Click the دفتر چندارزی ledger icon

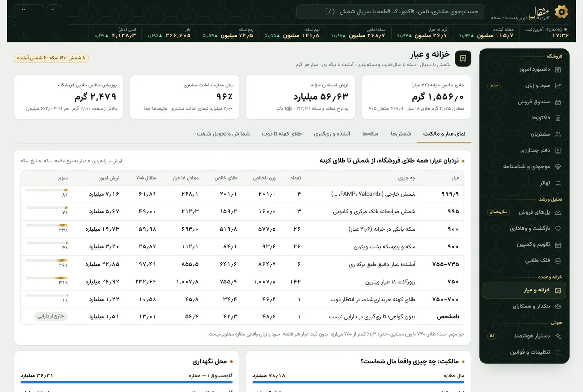[x=558, y=151]
